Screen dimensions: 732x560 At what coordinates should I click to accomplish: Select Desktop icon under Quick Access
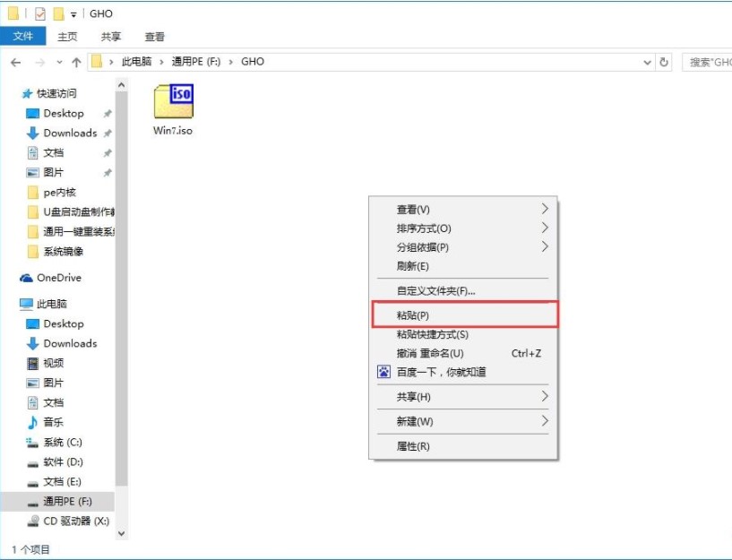(x=32, y=114)
